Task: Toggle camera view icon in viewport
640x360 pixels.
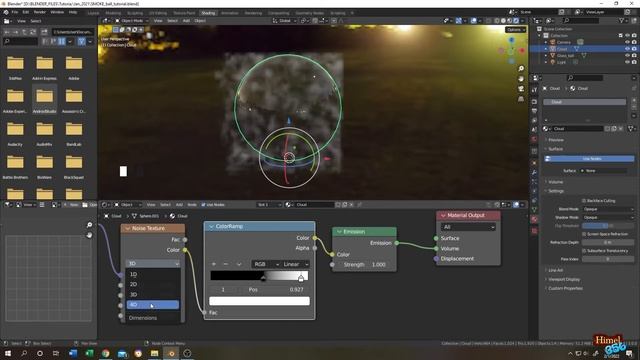Action: 521,89
